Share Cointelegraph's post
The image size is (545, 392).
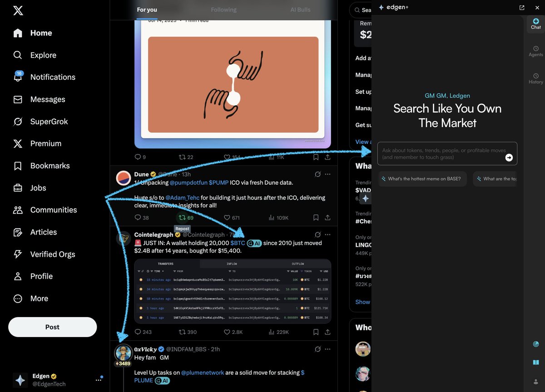point(327,332)
